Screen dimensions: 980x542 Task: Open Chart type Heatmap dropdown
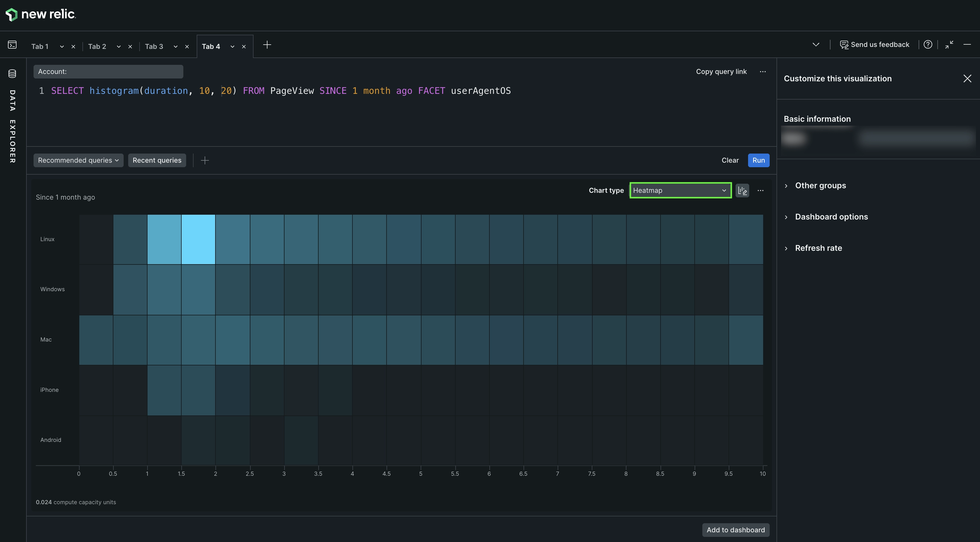[680, 191]
